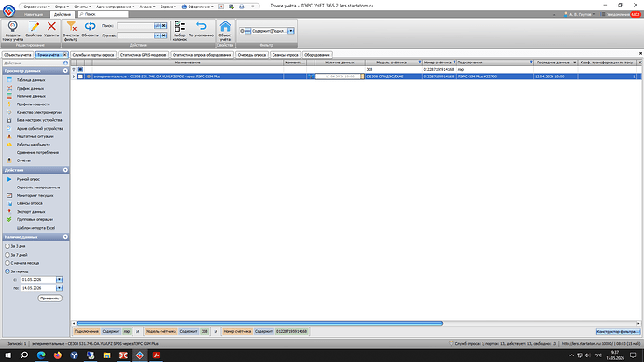
Task: Click Шаблон импорта Excel item
Action: [35, 228]
